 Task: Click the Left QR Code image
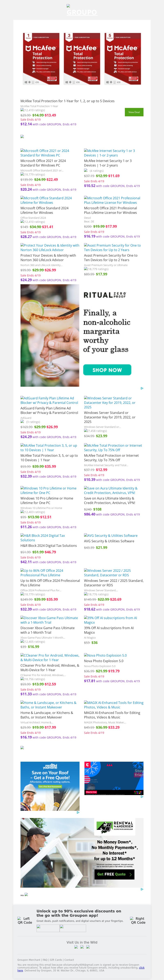pyautogui.click(x=25, y=920)
